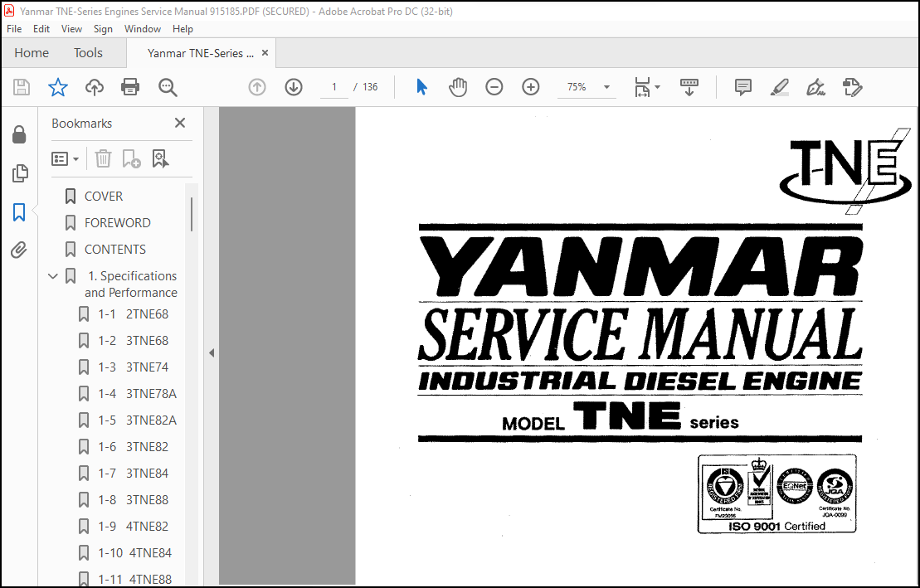920x588 pixels.
Task: Jump to bookmark 1-11 4TNE88
Action: point(135,579)
